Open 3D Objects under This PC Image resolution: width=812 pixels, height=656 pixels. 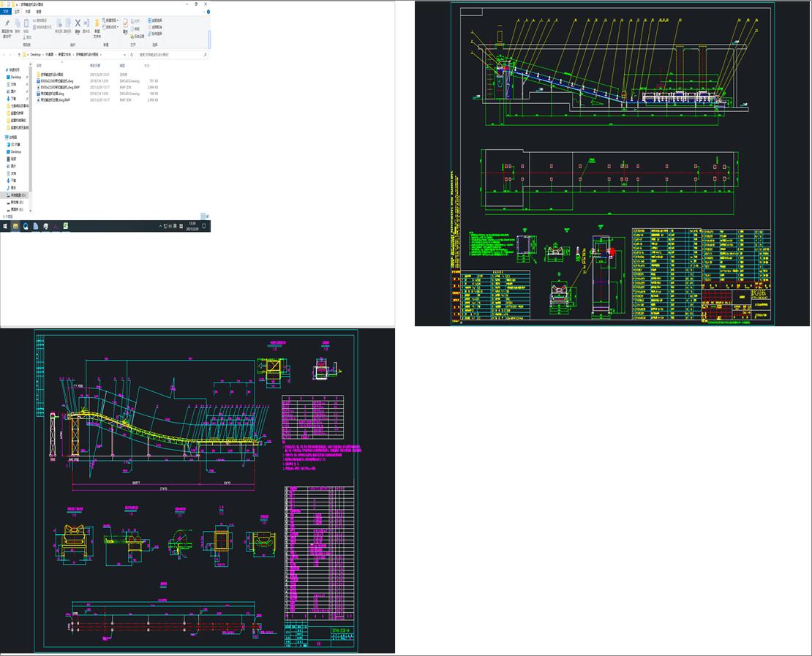15,145
